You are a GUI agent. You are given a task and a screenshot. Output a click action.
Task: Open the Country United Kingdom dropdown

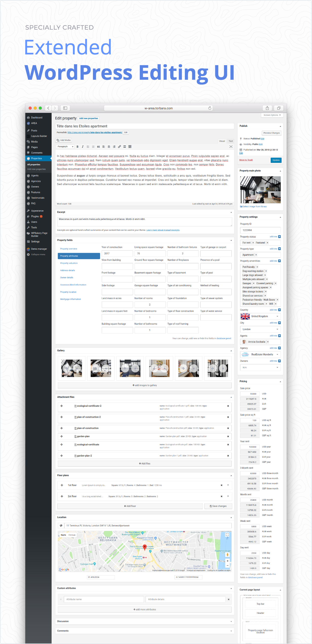pyautogui.click(x=260, y=316)
